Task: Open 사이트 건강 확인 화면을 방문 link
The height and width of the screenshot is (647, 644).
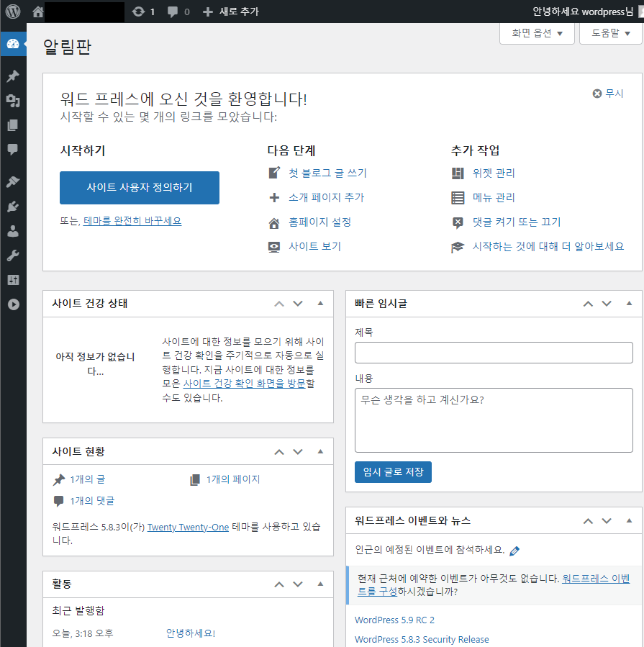Action: (x=244, y=384)
